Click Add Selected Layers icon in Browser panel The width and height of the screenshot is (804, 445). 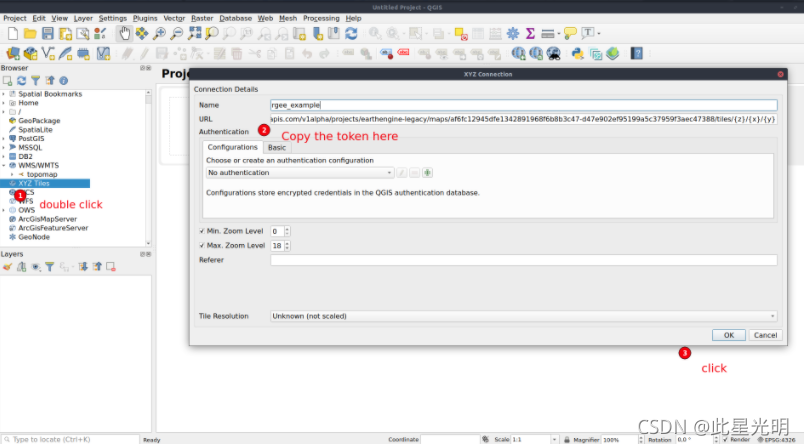[x=7, y=80]
